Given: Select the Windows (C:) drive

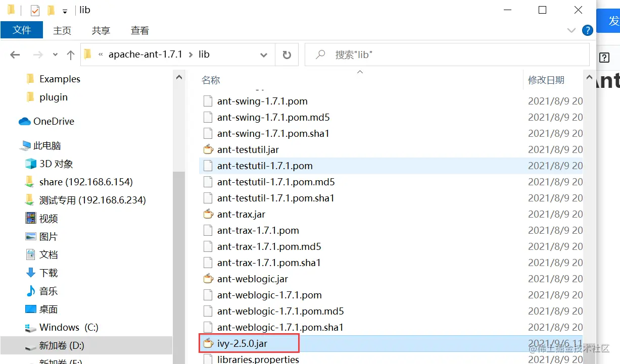Looking at the screenshot, I should coord(69,327).
